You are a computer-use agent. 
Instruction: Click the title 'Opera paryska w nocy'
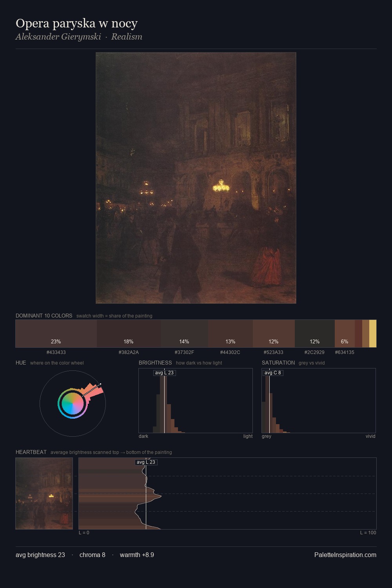[x=76, y=23]
